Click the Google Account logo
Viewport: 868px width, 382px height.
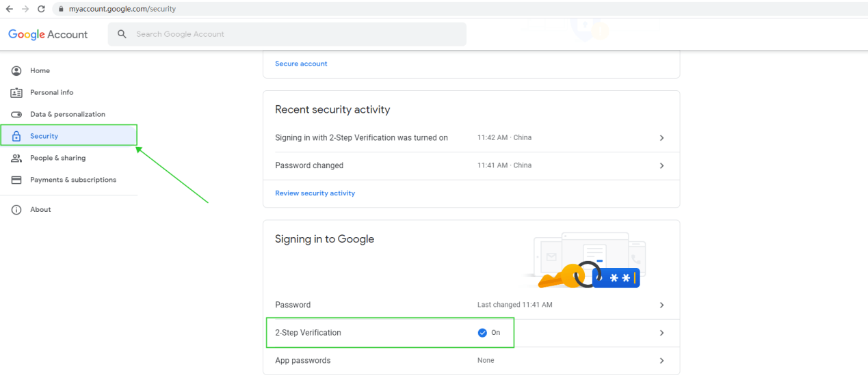(x=48, y=34)
